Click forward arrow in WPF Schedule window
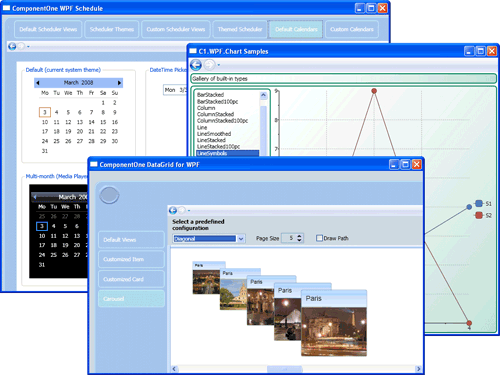500x375 pixels. [x=21, y=46]
